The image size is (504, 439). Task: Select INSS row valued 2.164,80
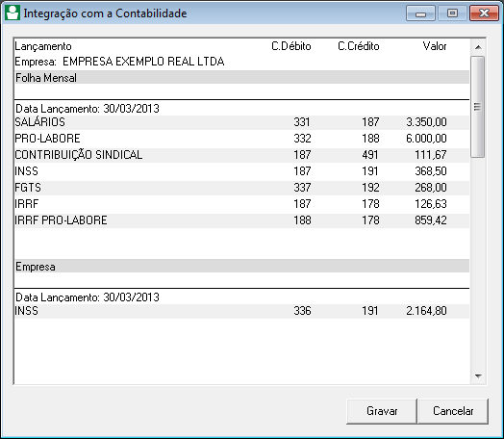[x=241, y=311]
